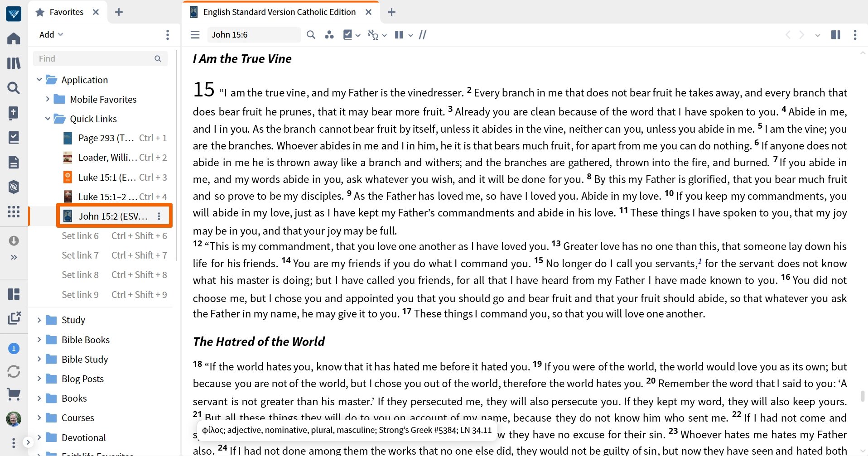Screen dimensions: 868x456
Task: Open the resource toolbar dropdown arrow left of the two-bar columns icon
Action: point(385,35)
